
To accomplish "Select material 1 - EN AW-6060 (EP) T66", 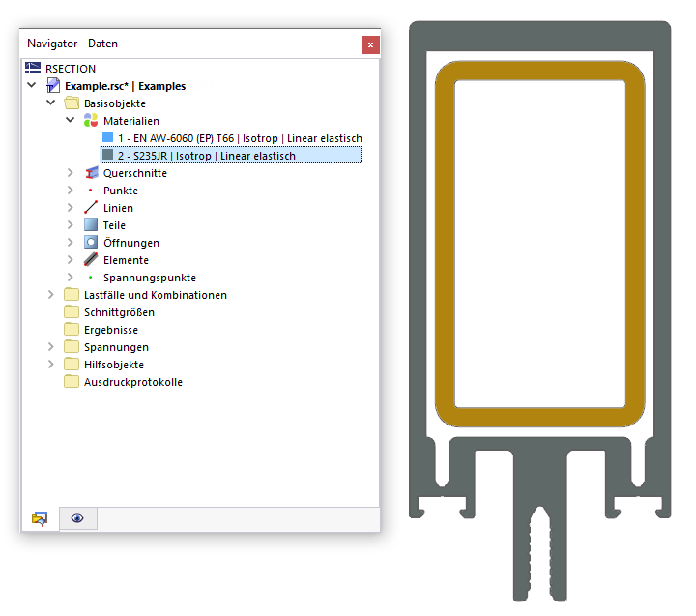I will 240,138.
